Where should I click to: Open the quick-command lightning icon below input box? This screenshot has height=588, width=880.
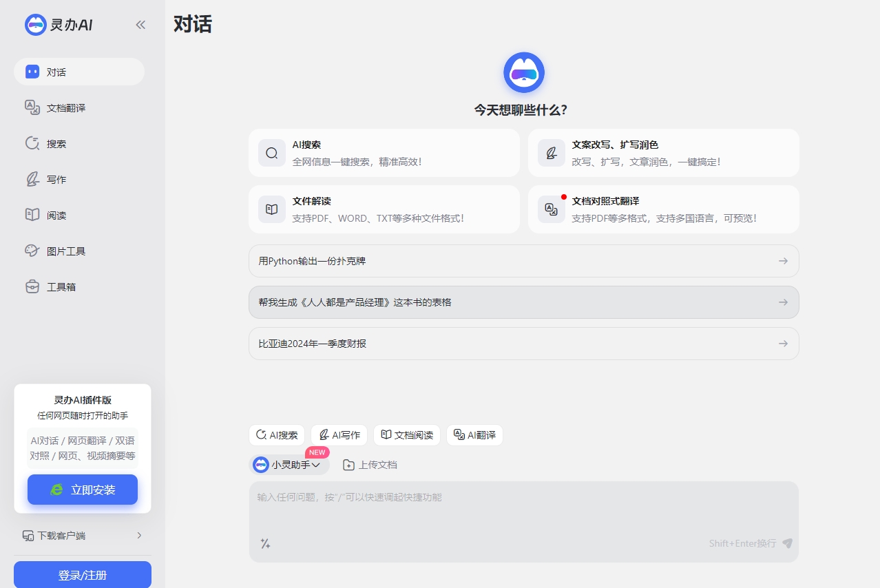265,543
